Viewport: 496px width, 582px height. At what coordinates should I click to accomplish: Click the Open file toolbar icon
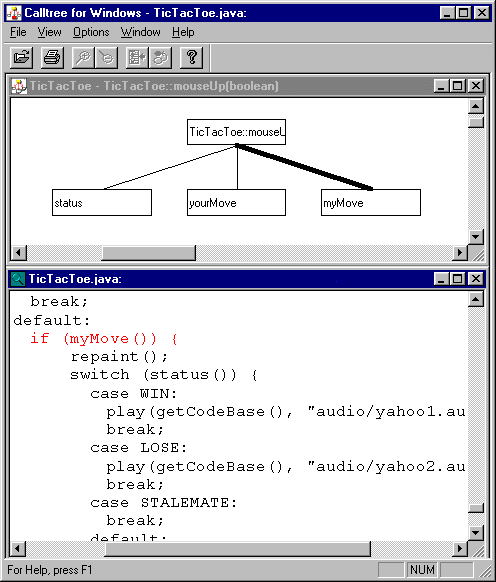pos(22,58)
